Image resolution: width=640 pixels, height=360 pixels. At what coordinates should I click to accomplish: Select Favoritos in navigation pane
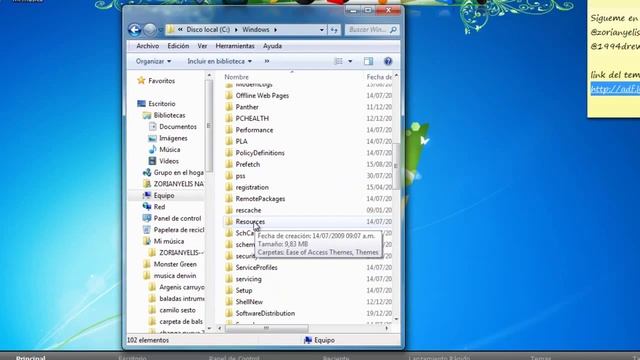pyautogui.click(x=161, y=81)
